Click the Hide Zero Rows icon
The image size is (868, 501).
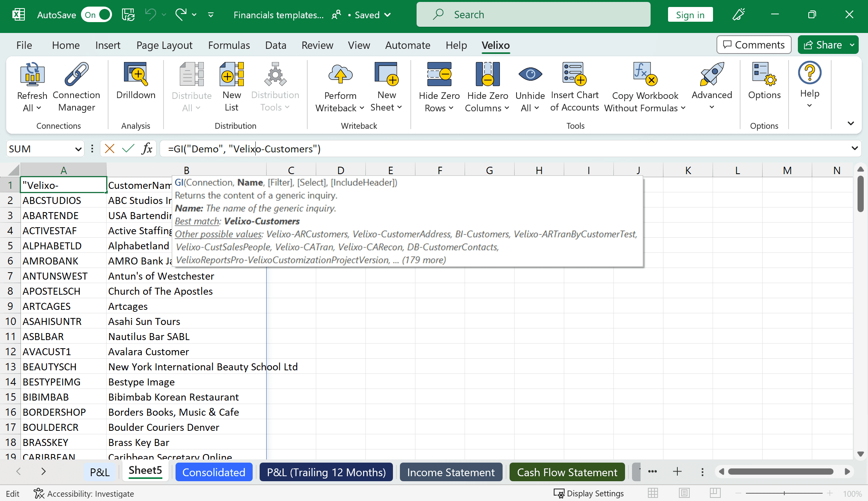[x=439, y=74]
